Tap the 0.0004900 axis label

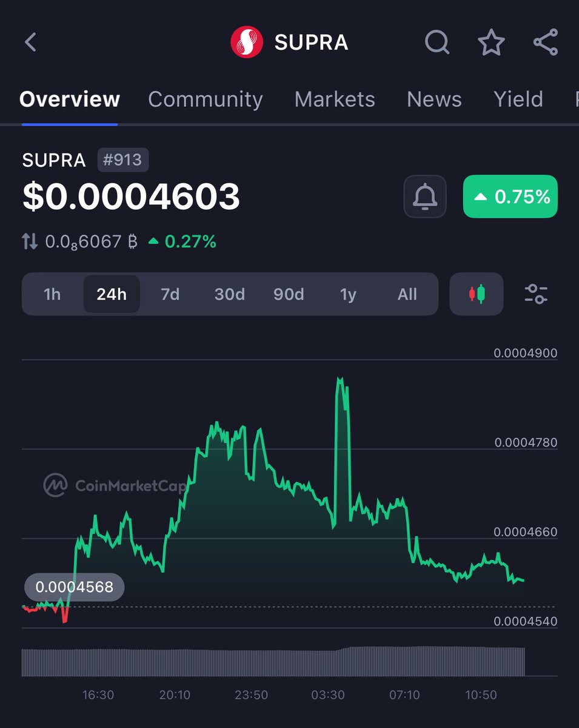(526, 353)
